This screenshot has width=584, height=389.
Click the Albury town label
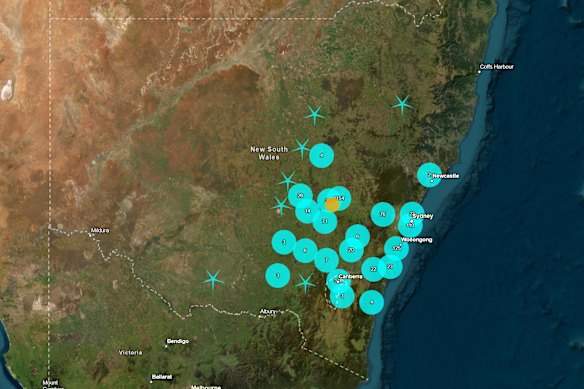[x=268, y=311]
